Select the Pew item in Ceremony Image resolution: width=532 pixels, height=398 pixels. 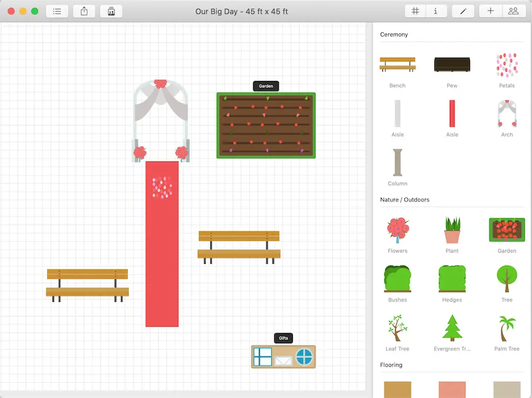pyautogui.click(x=452, y=65)
